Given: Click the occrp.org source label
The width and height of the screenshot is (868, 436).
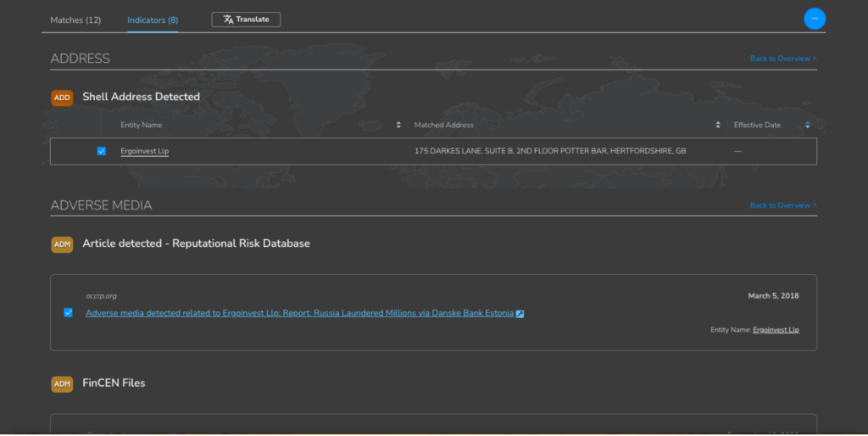Looking at the screenshot, I should tap(102, 296).
